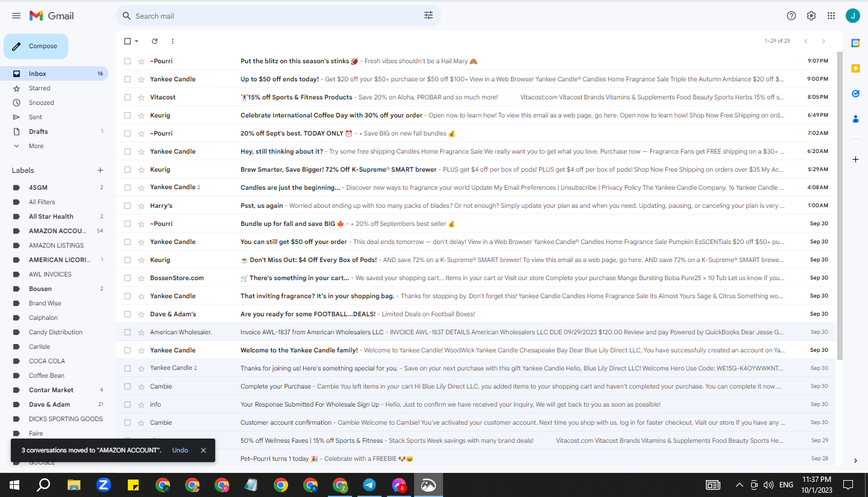Tick the select all checkbox
The width and height of the screenshot is (868, 497).
tap(127, 41)
